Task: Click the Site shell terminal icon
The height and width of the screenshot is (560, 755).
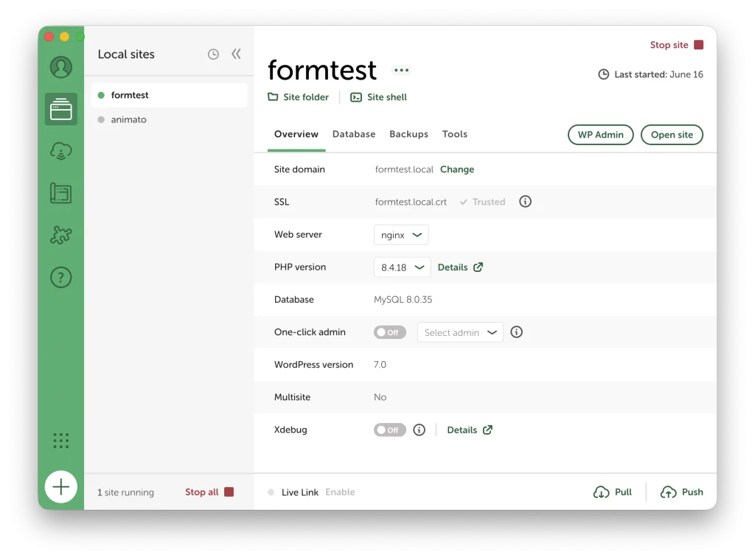Action: tap(356, 97)
